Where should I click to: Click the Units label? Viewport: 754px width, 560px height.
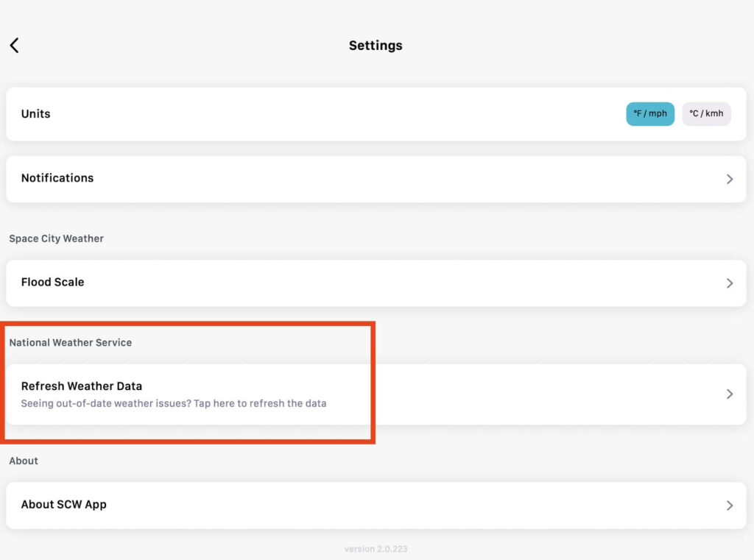(35, 114)
